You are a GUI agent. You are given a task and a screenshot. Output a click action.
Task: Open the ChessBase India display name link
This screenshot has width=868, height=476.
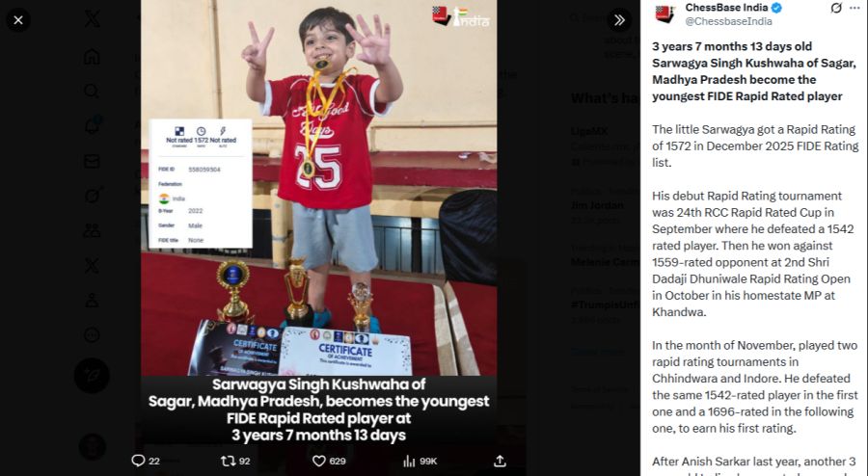[x=726, y=8]
